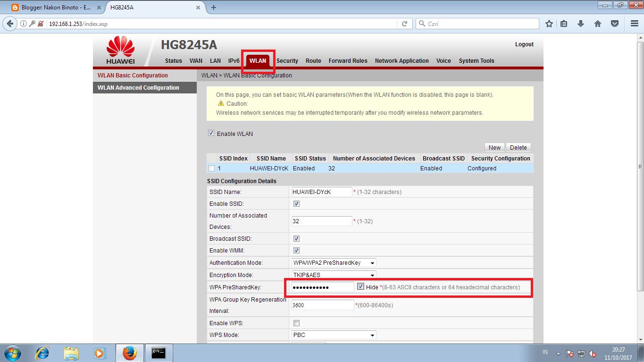Open the bookmarks list icon in toolbar

(564, 24)
